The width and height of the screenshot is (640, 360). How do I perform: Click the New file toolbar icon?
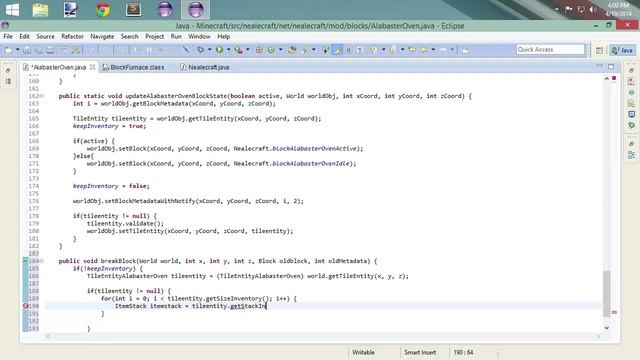click(9, 50)
